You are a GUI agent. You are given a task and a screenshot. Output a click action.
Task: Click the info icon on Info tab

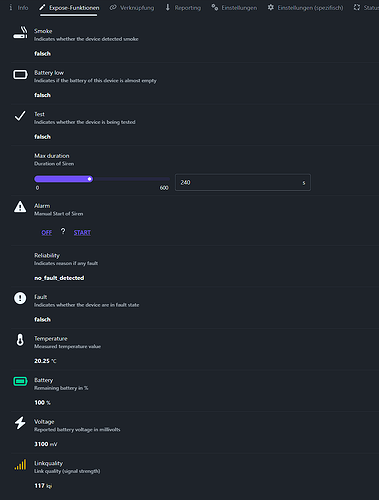pyautogui.click(x=11, y=7)
